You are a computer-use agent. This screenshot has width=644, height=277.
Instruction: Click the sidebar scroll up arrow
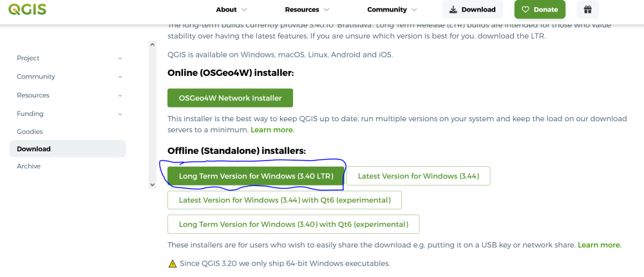click(153, 44)
